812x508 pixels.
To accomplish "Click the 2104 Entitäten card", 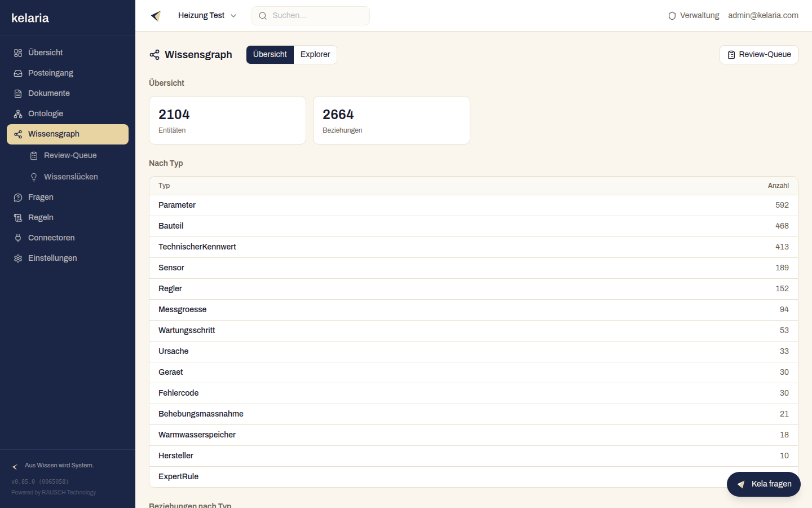I will pyautogui.click(x=227, y=120).
